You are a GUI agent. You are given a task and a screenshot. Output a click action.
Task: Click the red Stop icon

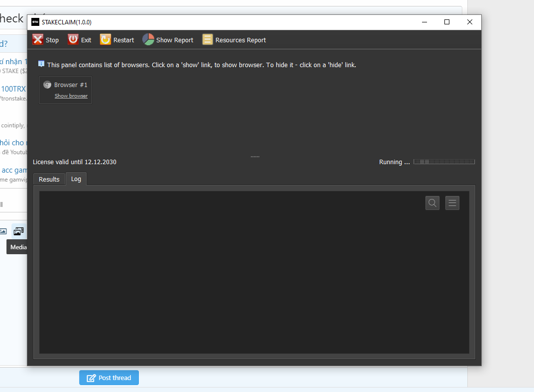point(38,39)
